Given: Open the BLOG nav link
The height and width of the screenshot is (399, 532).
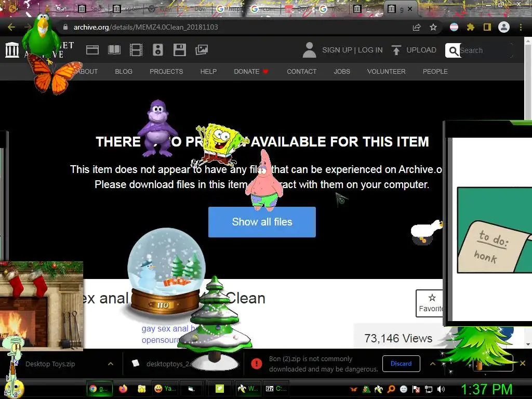Looking at the screenshot, I should click(x=124, y=72).
